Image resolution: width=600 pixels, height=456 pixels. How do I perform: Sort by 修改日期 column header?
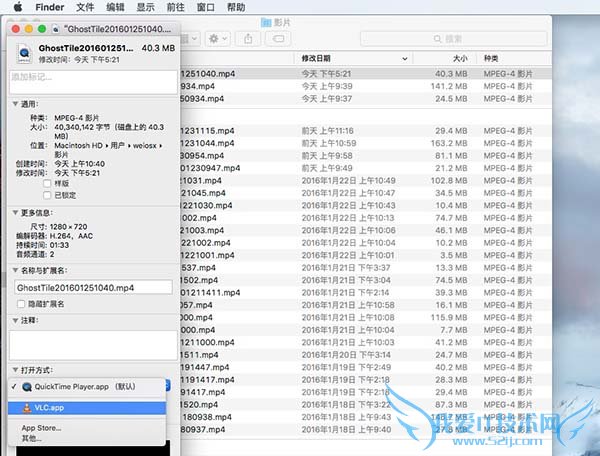click(318, 59)
